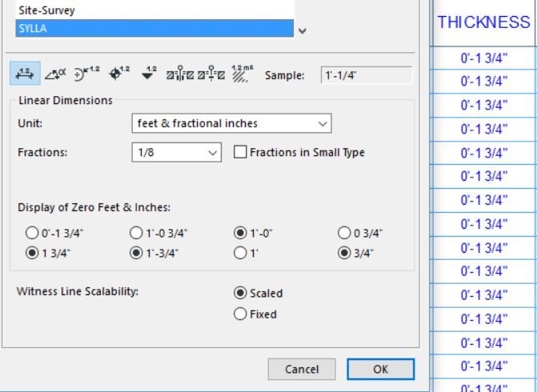Select the Area Calculations icon
Viewport: 537px width, 392px height.
coord(238,75)
